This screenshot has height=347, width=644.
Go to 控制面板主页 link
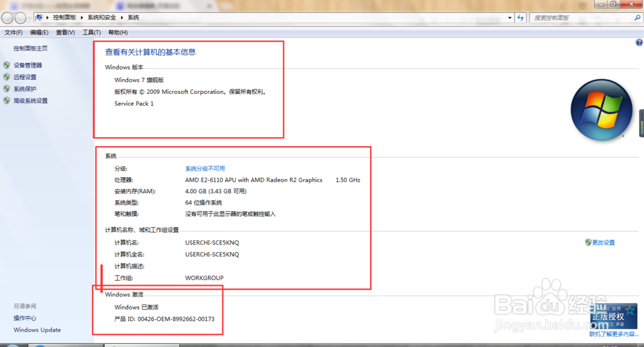point(30,48)
